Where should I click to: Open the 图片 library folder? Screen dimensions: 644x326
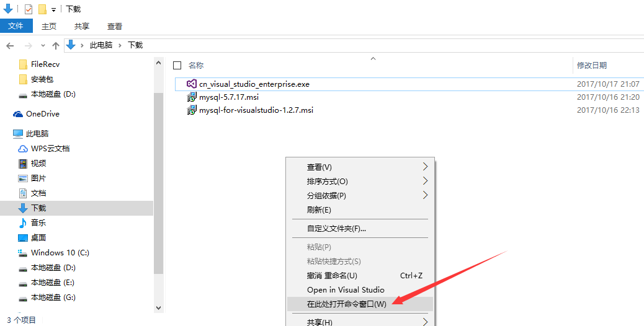[38, 178]
